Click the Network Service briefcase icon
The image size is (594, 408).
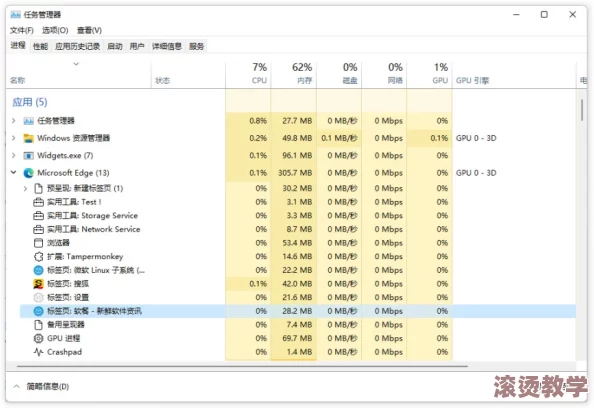click(38, 229)
